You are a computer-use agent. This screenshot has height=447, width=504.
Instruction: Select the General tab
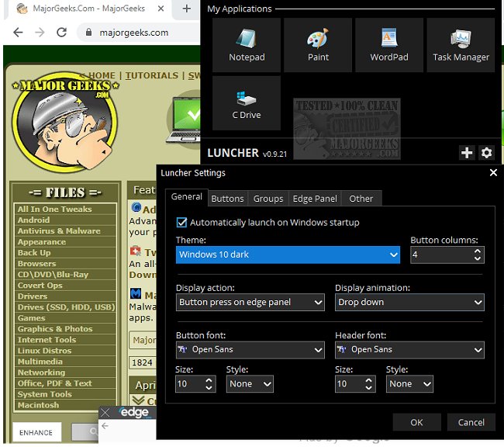point(187,197)
